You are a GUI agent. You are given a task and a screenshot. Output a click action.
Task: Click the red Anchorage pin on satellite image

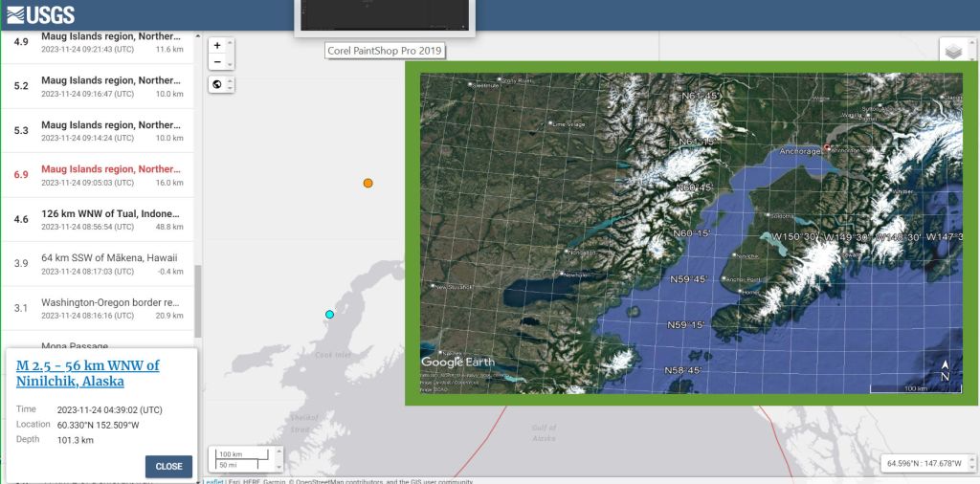click(827, 147)
